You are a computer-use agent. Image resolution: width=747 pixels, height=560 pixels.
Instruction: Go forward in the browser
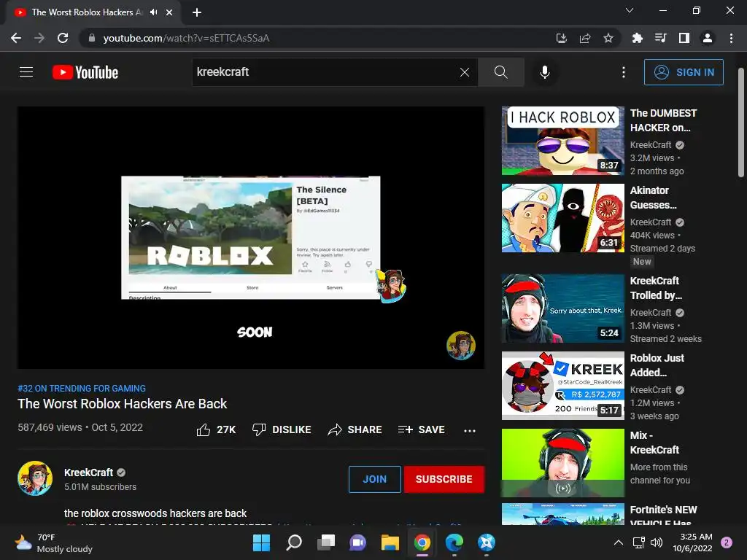[39, 38]
